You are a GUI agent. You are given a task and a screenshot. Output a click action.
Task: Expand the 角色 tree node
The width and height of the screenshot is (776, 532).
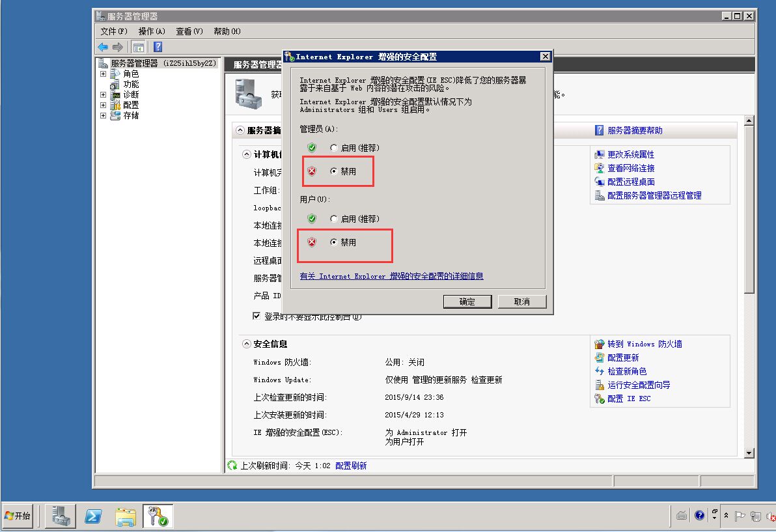pos(103,74)
